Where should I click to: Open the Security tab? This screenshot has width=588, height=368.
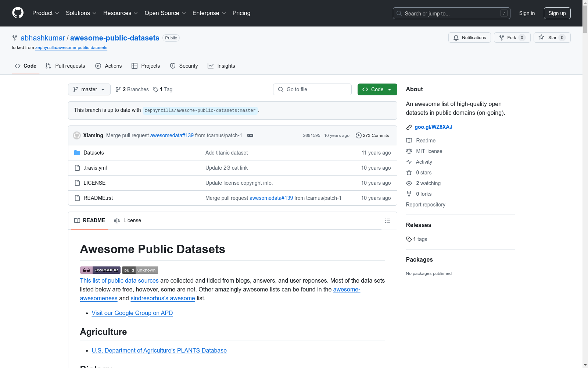(x=184, y=66)
